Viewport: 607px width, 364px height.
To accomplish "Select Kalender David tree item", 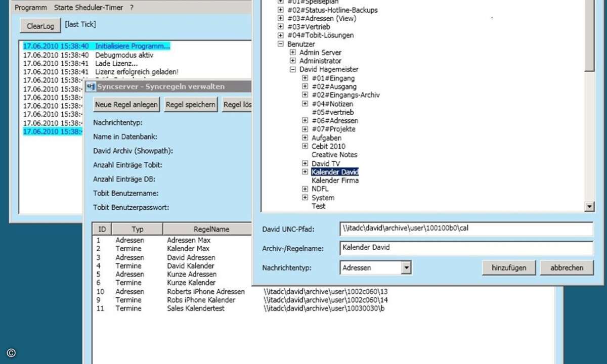I will tap(335, 172).
